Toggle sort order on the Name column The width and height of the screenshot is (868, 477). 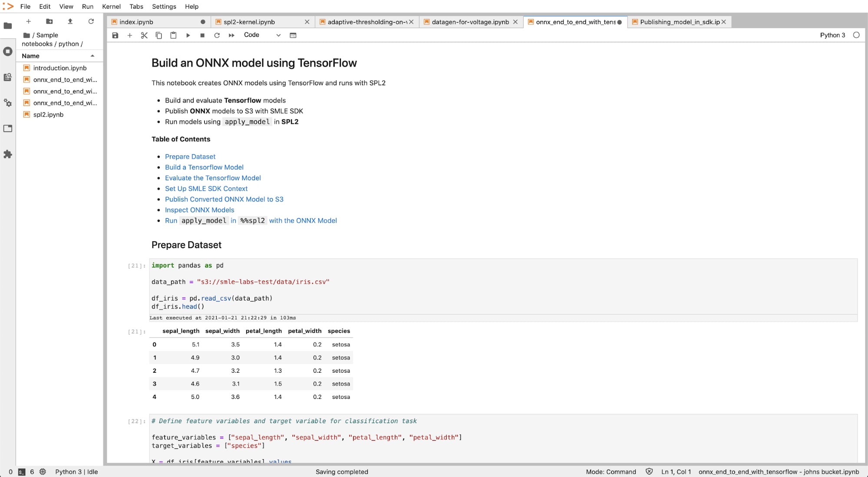tap(59, 56)
